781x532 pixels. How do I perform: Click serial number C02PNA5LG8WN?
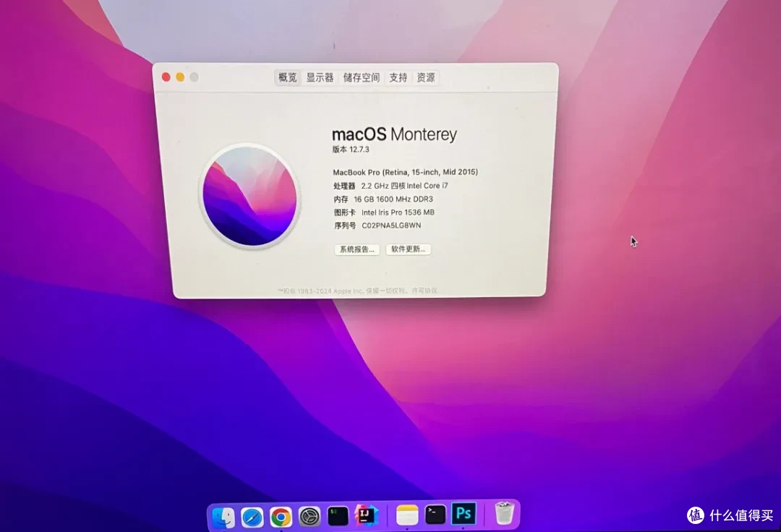[x=391, y=226]
